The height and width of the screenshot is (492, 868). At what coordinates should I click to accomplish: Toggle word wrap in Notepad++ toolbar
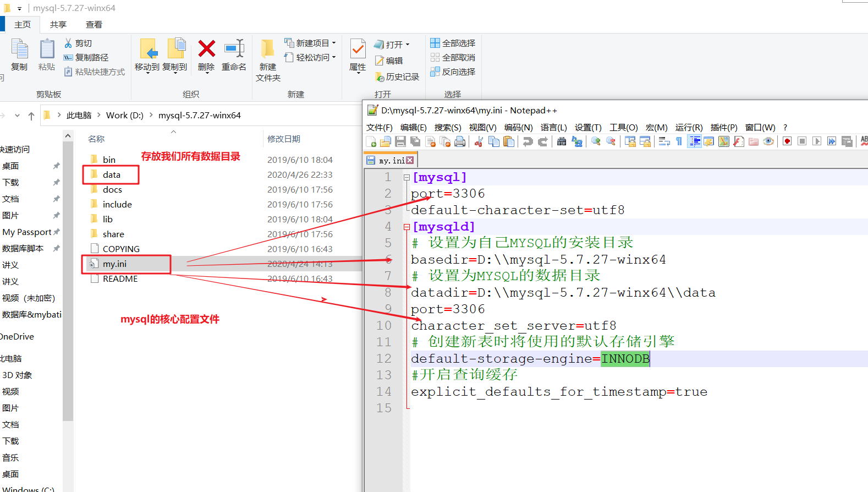(x=664, y=142)
